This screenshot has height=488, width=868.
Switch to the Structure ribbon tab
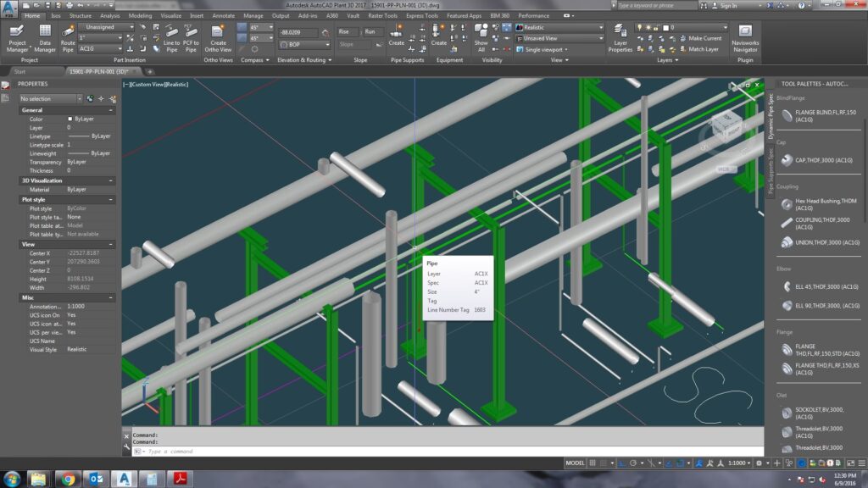(x=81, y=15)
